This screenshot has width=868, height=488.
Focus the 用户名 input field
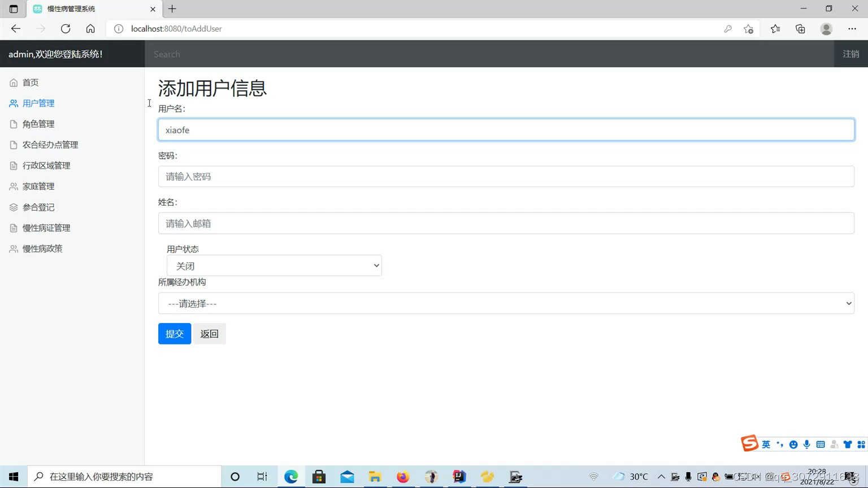click(x=506, y=130)
